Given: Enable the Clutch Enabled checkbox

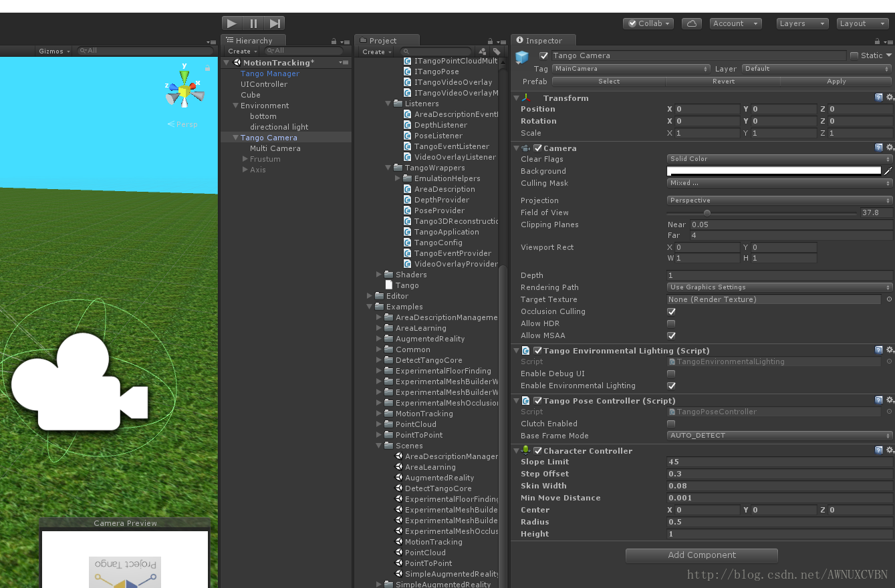Looking at the screenshot, I should point(671,424).
